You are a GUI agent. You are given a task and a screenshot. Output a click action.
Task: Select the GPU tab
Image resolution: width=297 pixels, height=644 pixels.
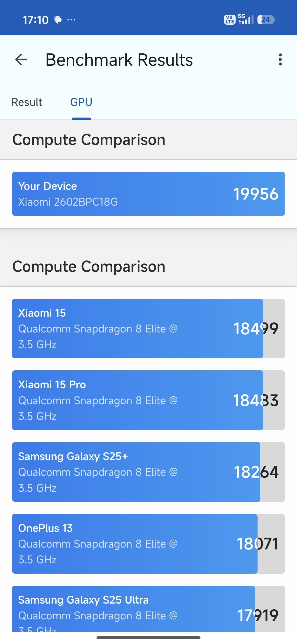click(81, 102)
